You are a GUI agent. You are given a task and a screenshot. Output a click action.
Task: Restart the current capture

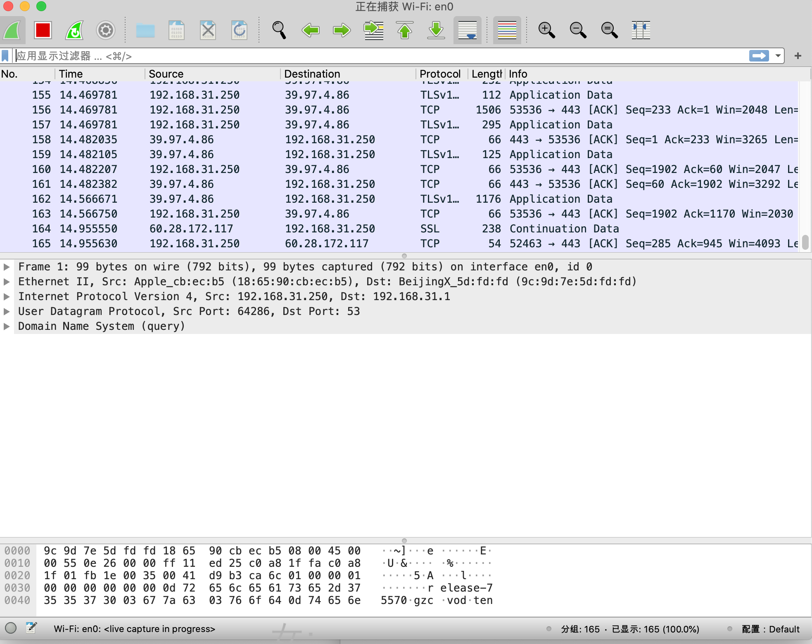point(75,30)
